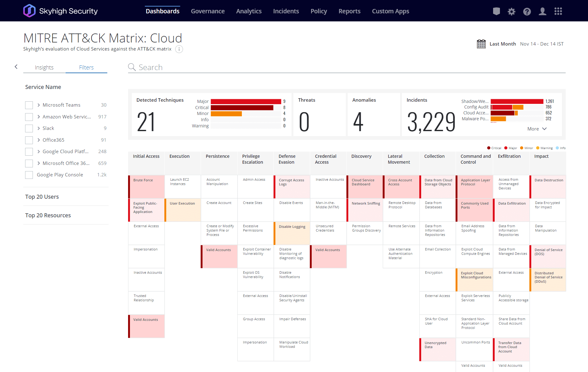Tick the Slack service checkbox
The height and width of the screenshot is (372, 588).
[29, 128]
